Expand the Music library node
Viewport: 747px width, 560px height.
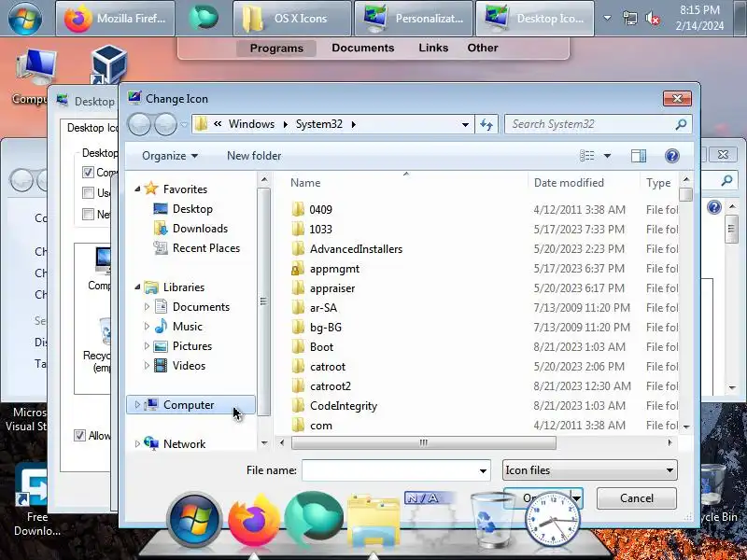pyautogui.click(x=147, y=327)
